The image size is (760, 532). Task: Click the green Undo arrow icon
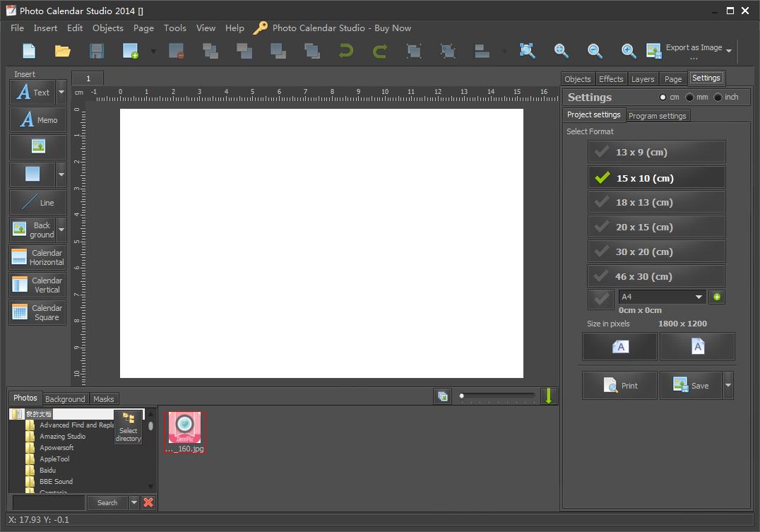[346, 51]
